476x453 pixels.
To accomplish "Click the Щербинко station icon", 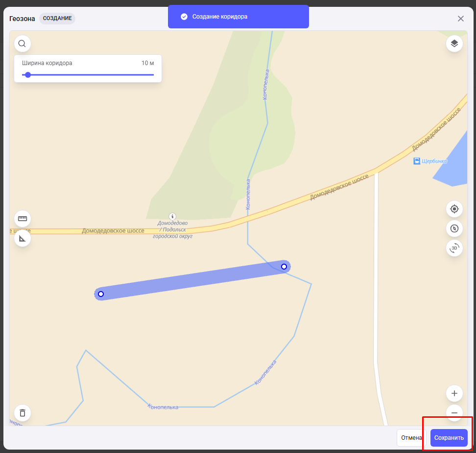I will point(417,161).
